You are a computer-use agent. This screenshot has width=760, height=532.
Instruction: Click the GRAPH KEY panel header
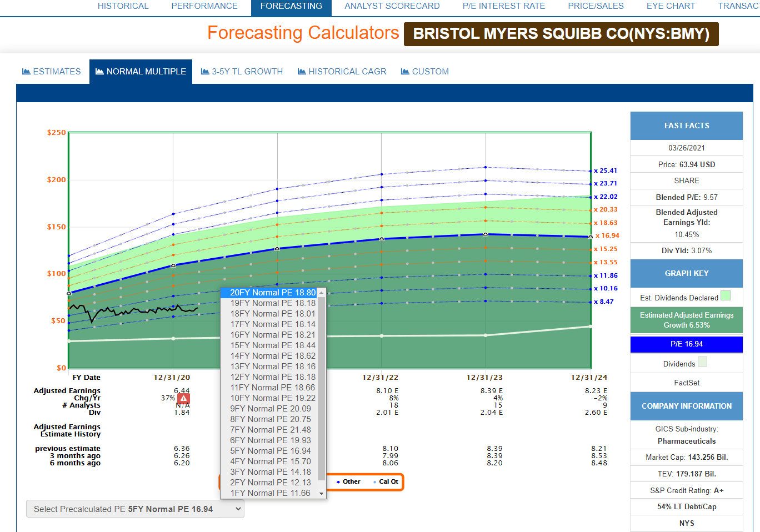(687, 273)
